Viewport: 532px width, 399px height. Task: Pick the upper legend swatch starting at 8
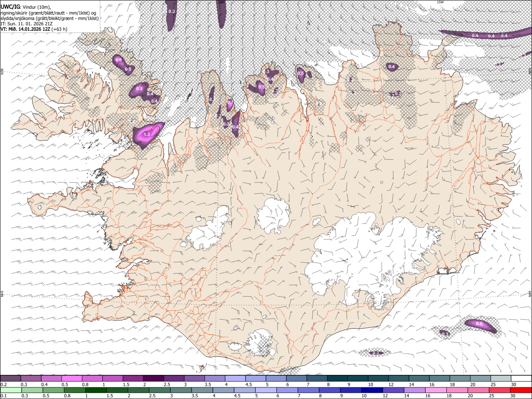click(337, 378)
